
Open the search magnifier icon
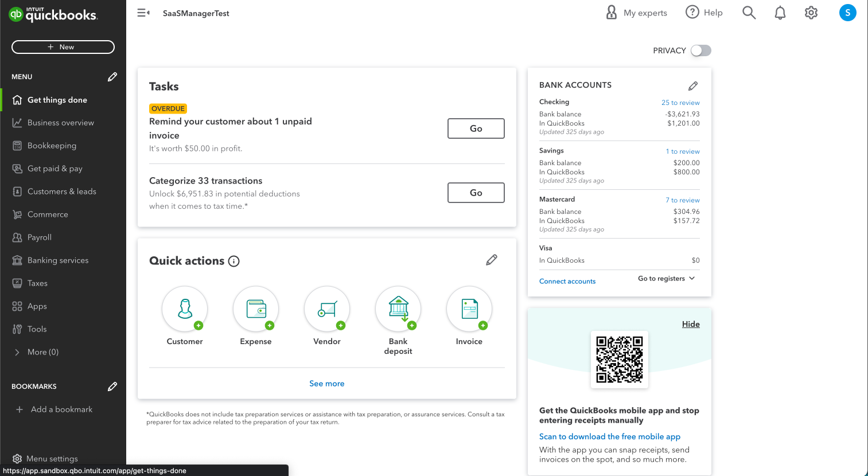[x=749, y=13]
